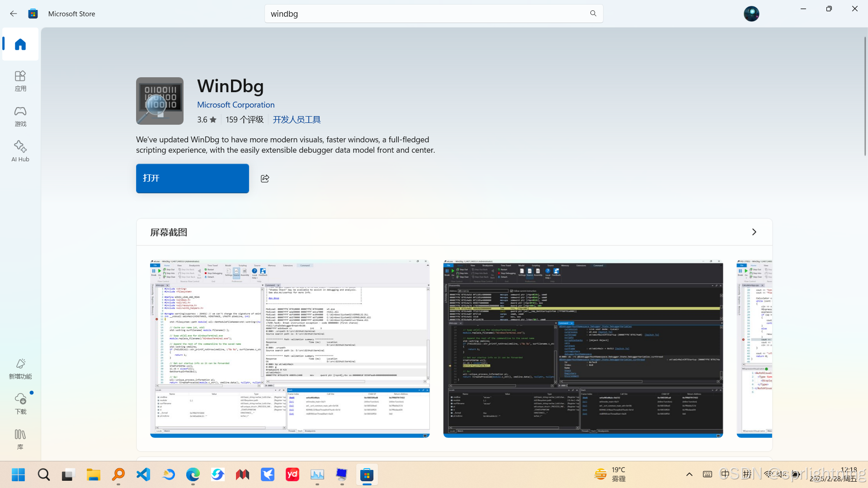Viewport: 868px width, 488px height.
Task: Click the touch keyboard tray icon
Action: coord(708,474)
